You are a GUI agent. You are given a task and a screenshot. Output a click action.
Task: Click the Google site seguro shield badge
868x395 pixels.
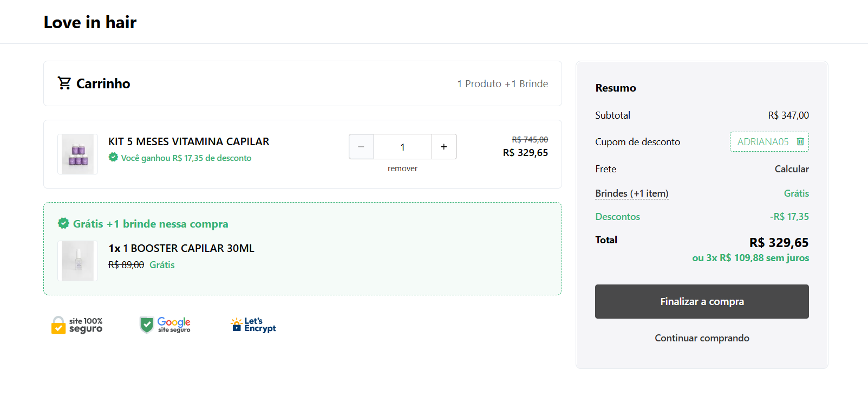click(165, 325)
